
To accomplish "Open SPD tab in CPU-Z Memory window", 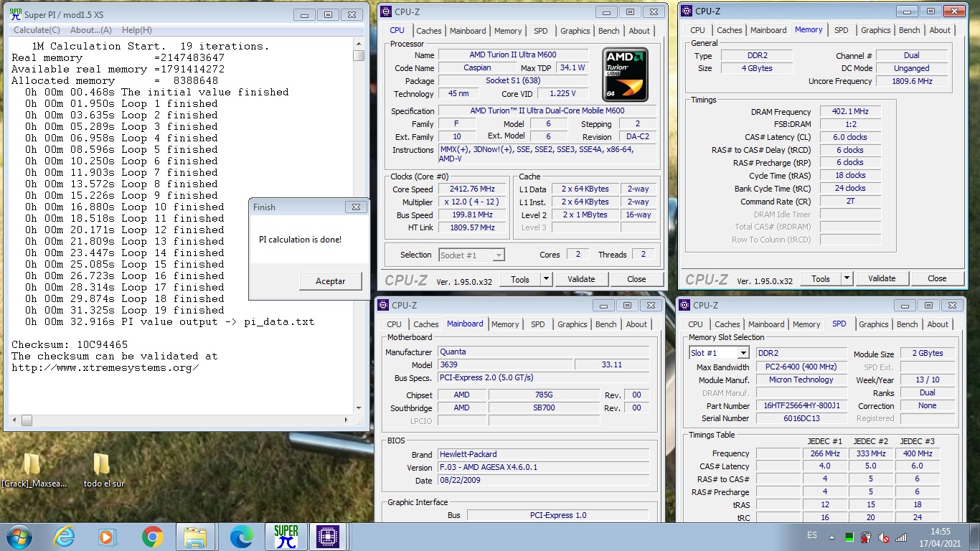I will coord(841,30).
